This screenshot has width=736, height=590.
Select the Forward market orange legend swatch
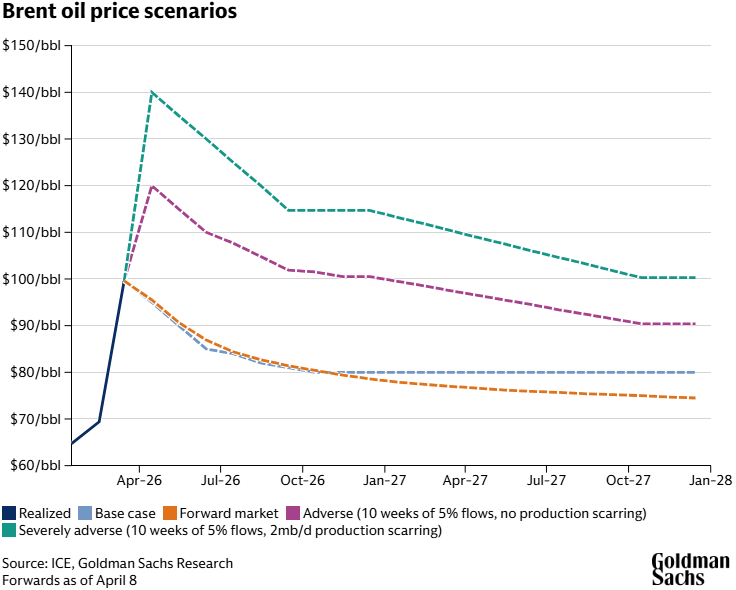pos(170,513)
